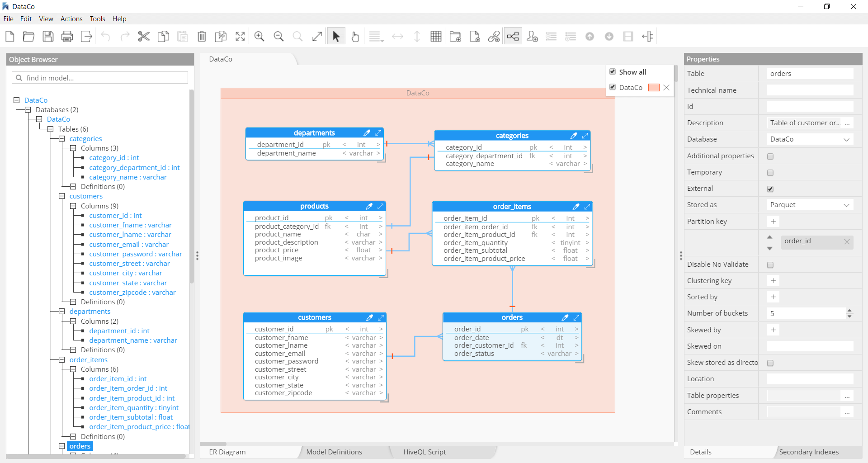868x463 pixels.
Task: Click the plus button beside Partition key
Action: coord(773,222)
